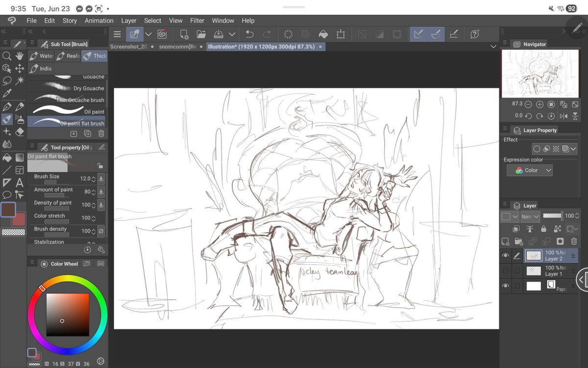
Task: Toggle snap to special ruler
Action: click(436, 34)
